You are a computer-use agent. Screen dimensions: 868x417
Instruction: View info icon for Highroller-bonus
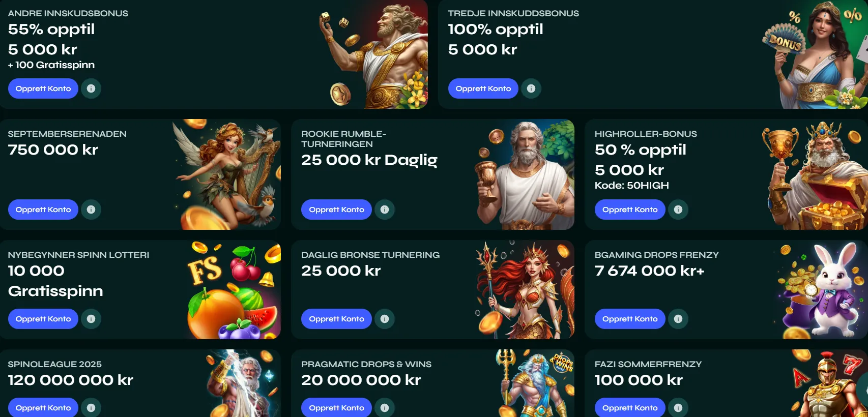click(678, 210)
